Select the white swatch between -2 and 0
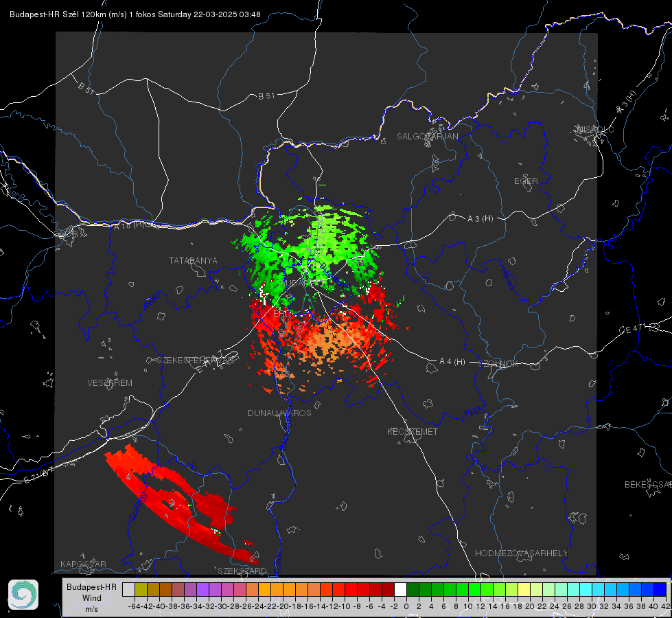This screenshot has height=618, width=672. [400, 590]
